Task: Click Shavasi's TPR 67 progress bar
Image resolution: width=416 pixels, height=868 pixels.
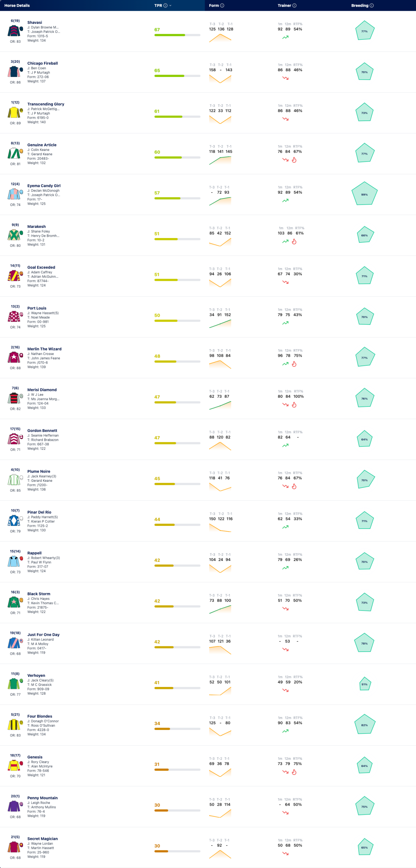Action: [x=177, y=35]
